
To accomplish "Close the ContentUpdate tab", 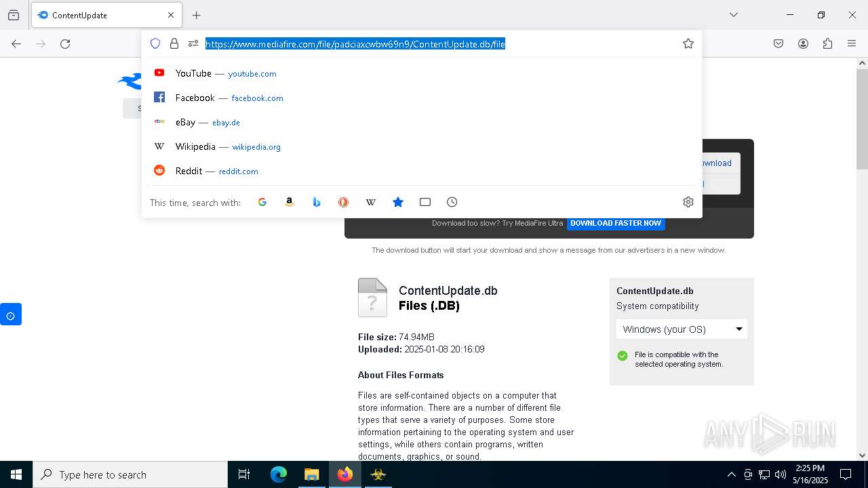I will (x=171, y=15).
